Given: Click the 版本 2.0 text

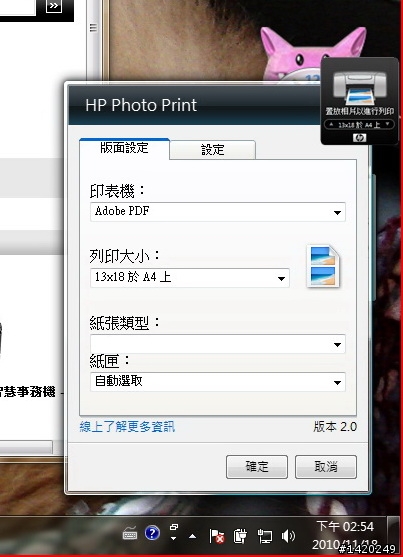Looking at the screenshot, I should [335, 427].
